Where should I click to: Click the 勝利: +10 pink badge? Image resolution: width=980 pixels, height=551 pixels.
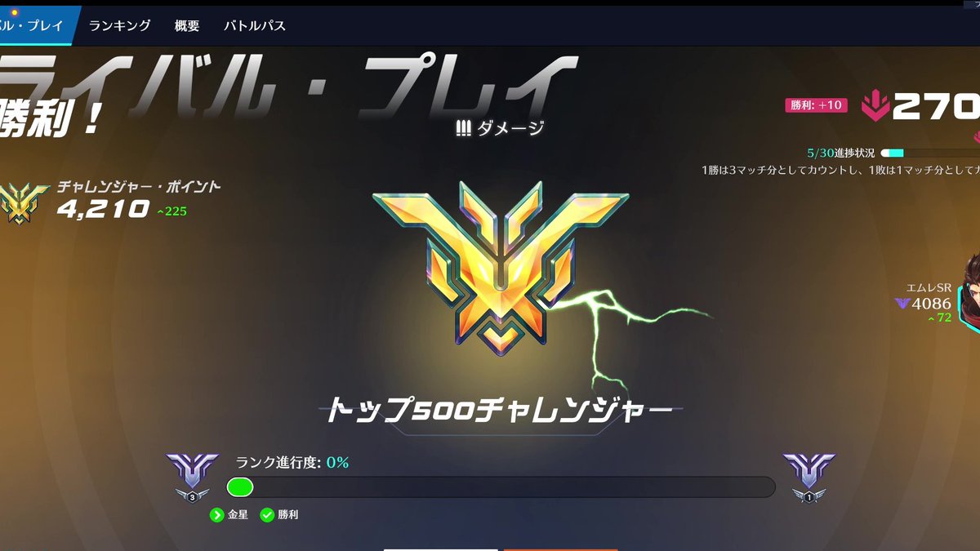817,105
